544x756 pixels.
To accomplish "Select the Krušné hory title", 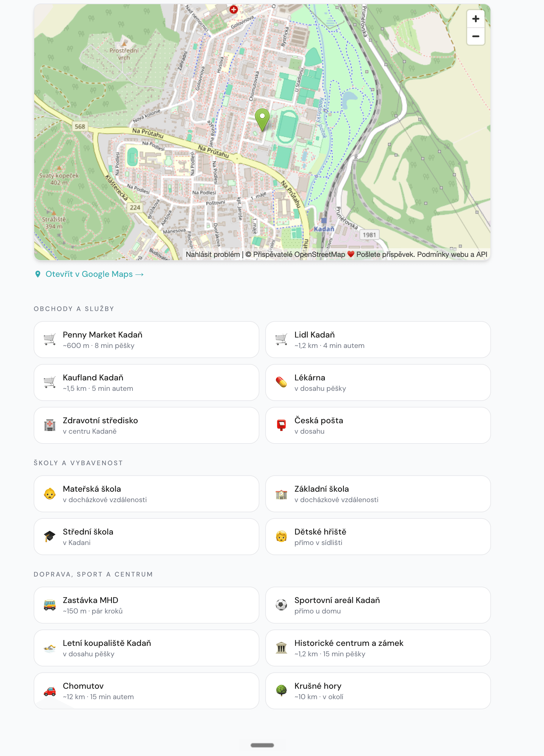I will click(x=317, y=686).
